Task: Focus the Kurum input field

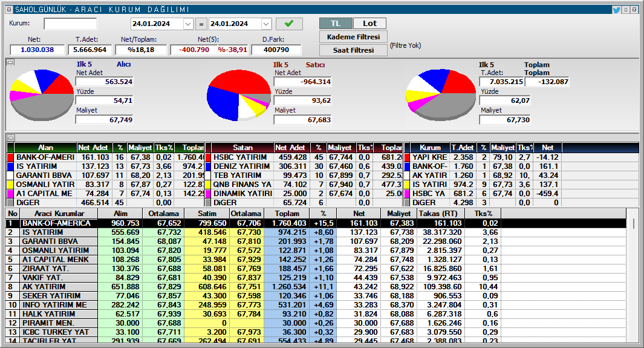Action: pos(70,24)
